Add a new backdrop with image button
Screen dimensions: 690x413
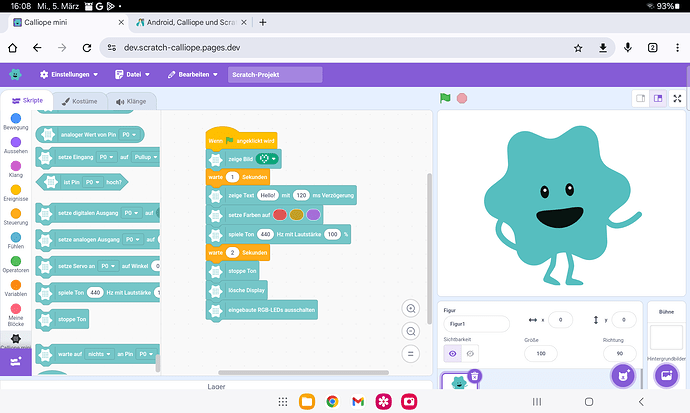[666, 376]
